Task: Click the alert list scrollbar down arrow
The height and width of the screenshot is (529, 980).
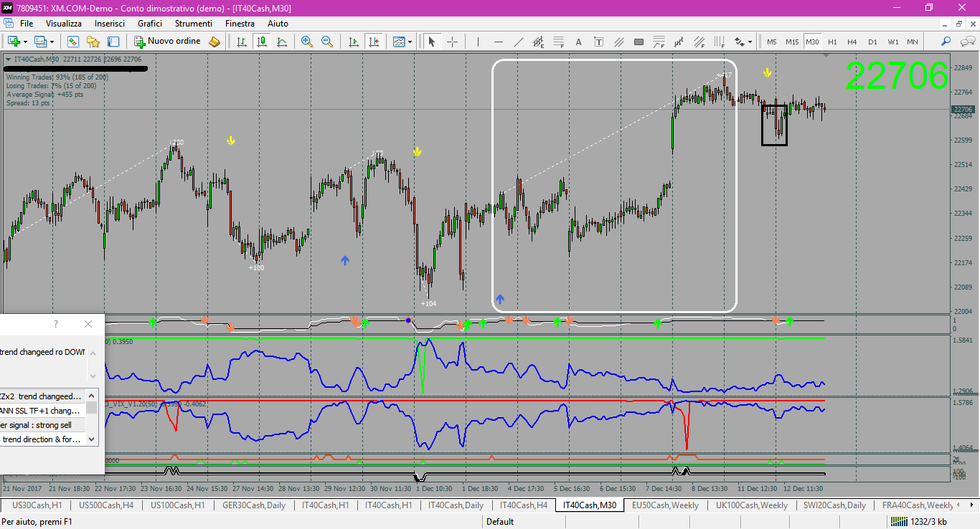Action: 93,439
